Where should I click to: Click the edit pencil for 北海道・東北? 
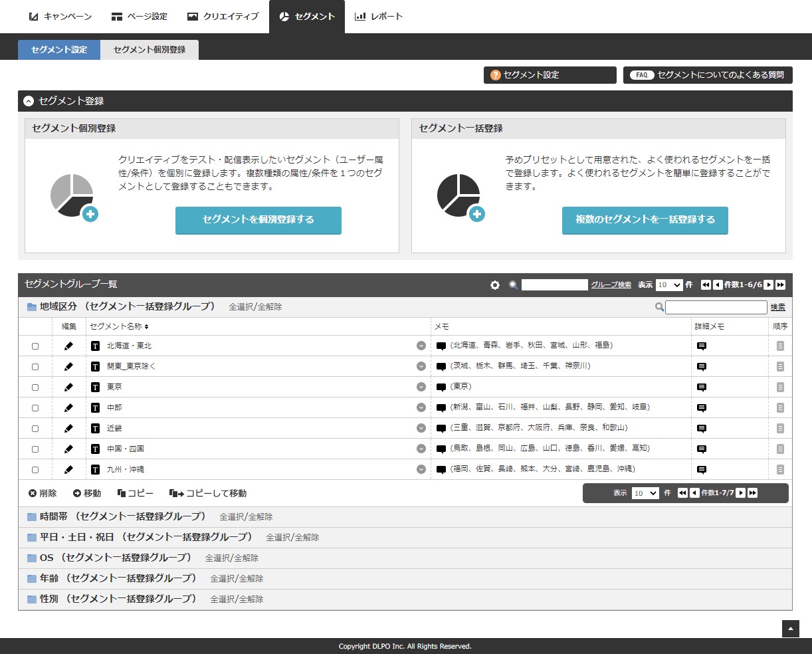point(68,346)
